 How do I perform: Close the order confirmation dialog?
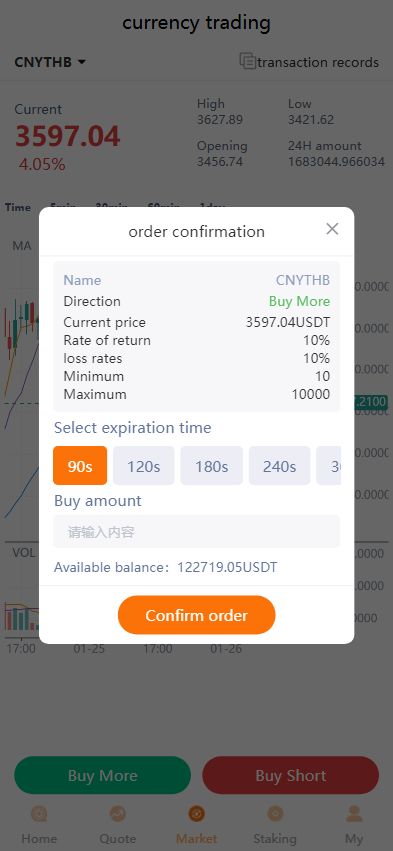[x=332, y=229]
